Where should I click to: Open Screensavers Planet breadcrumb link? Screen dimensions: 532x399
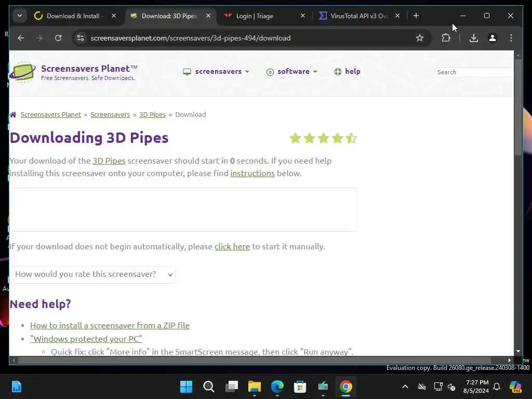(51, 115)
